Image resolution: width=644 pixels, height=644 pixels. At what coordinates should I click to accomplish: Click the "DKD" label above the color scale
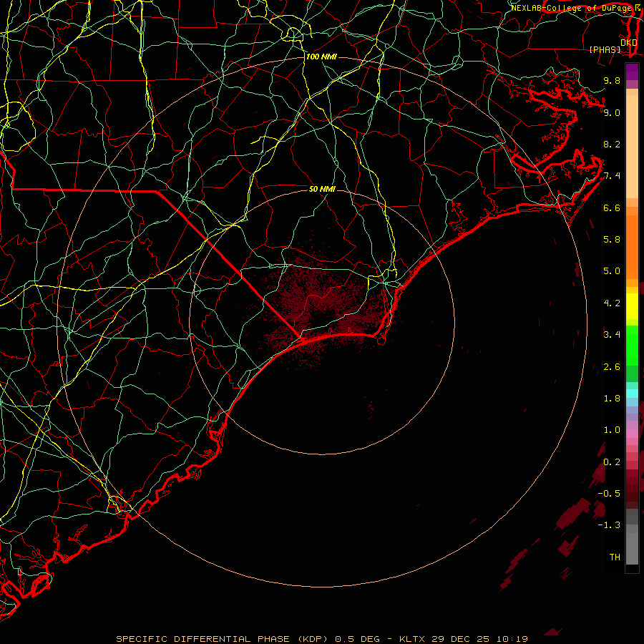628,42
